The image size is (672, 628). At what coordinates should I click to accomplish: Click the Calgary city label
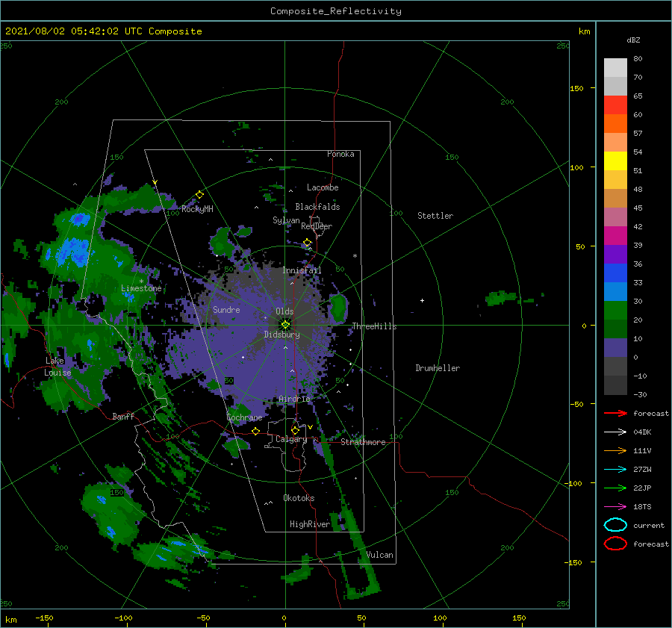click(x=291, y=439)
